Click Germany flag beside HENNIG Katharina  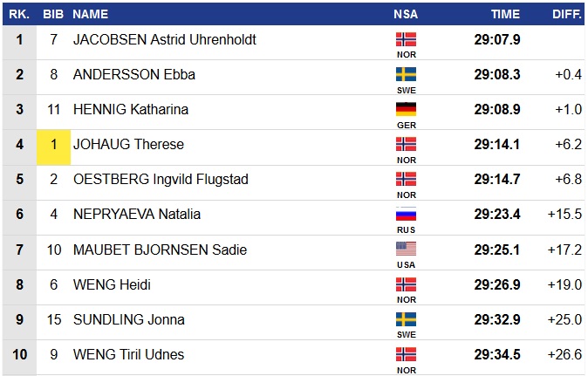coord(406,109)
